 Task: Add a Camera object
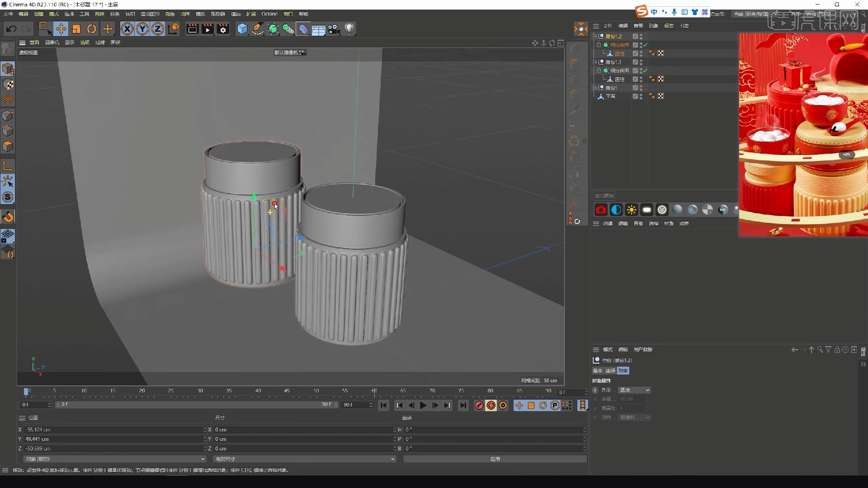coord(334,29)
